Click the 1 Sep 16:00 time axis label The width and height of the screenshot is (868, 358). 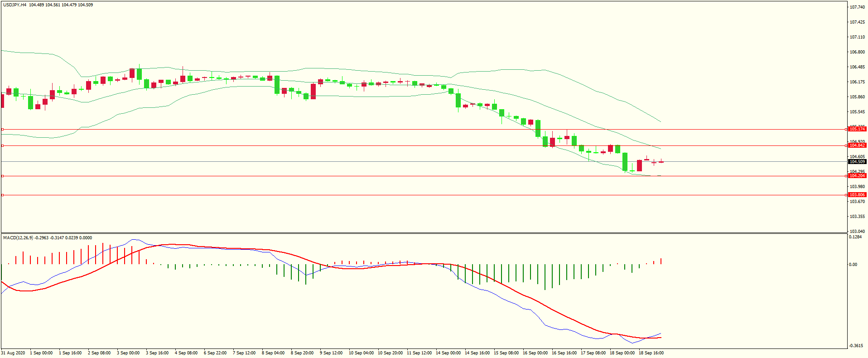click(70, 353)
